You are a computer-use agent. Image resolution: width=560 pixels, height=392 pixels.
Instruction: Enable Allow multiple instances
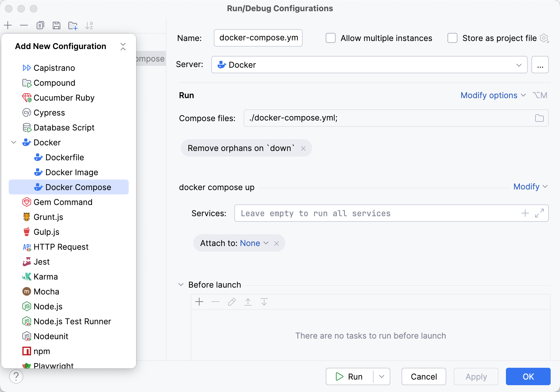[x=330, y=38]
